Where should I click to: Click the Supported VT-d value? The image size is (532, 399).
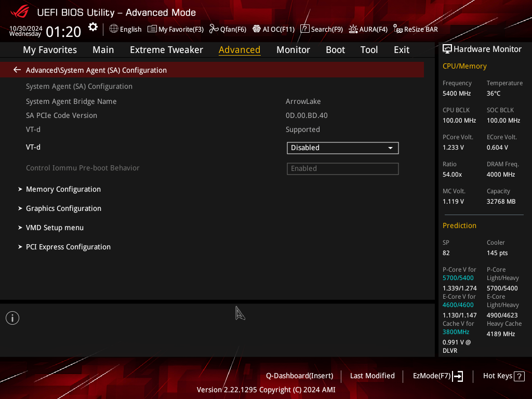click(x=303, y=129)
